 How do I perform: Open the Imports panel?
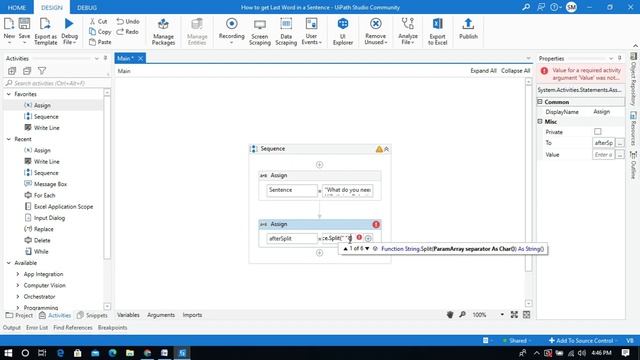pos(192,315)
